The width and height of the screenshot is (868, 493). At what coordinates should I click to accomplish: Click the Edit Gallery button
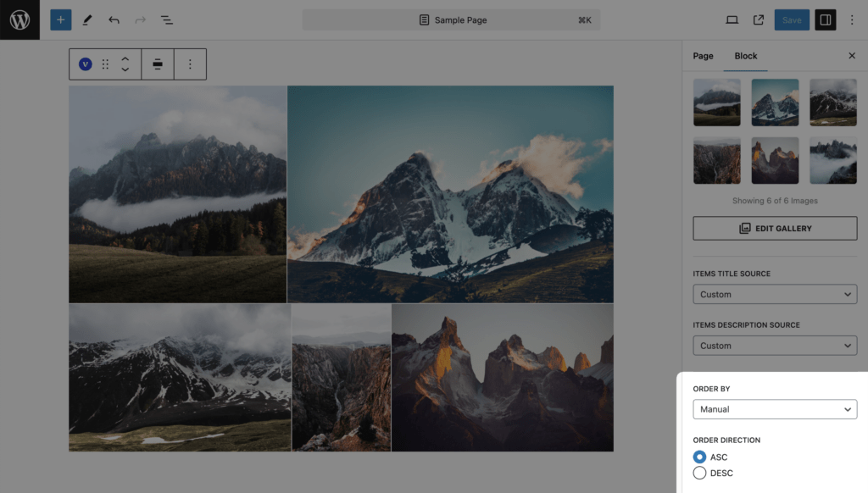(x=775, y=228)
